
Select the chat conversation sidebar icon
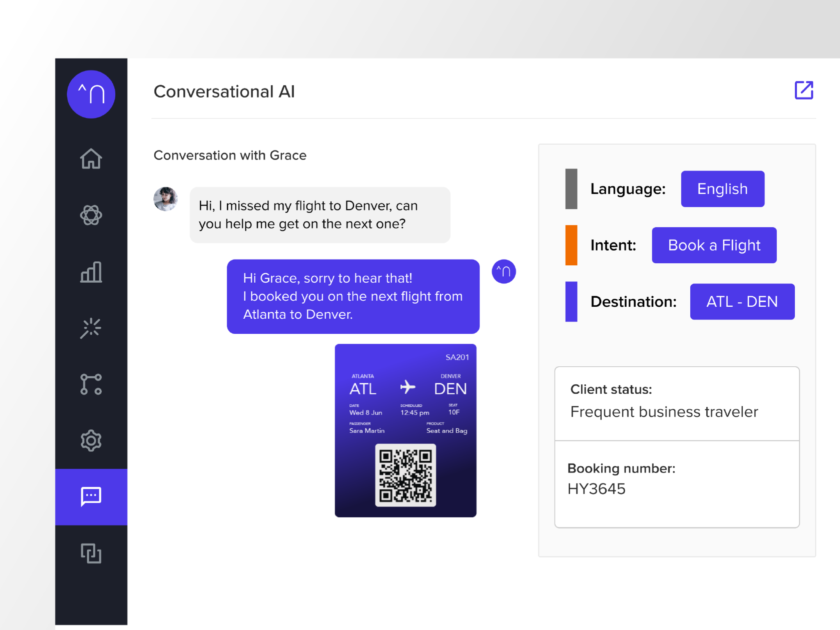(91, 497)
